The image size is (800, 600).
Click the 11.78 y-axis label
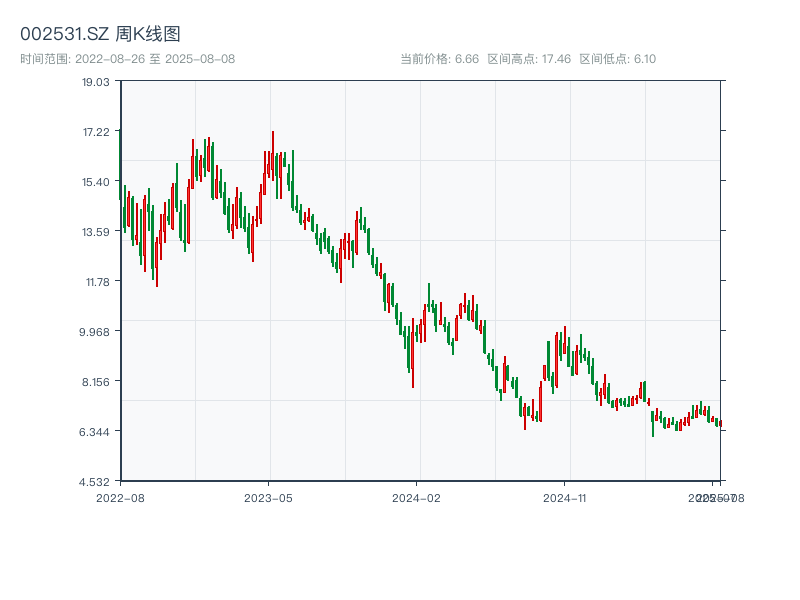point(96,282)
